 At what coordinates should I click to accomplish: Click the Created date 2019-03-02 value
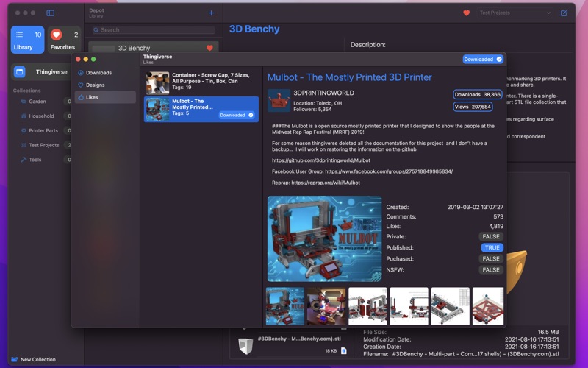pos(475,207)
